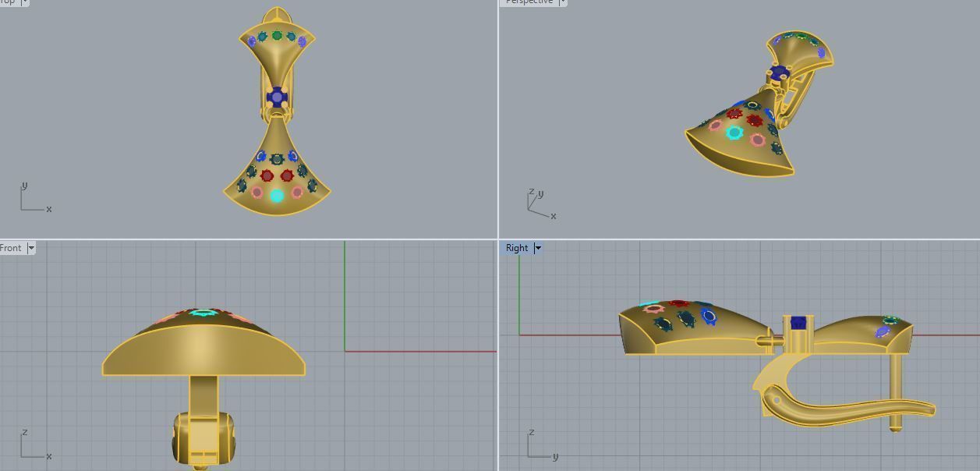Select the right red gem in Top viewport
This screenshot has width=980, height=471.
click(287, 175)
